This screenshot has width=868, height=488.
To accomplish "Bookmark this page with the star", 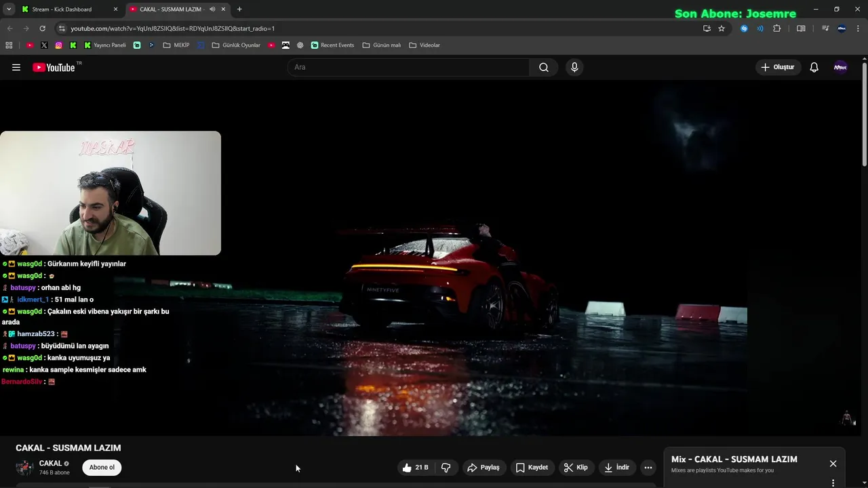I will pyautogui.click(x=722, y=28).
